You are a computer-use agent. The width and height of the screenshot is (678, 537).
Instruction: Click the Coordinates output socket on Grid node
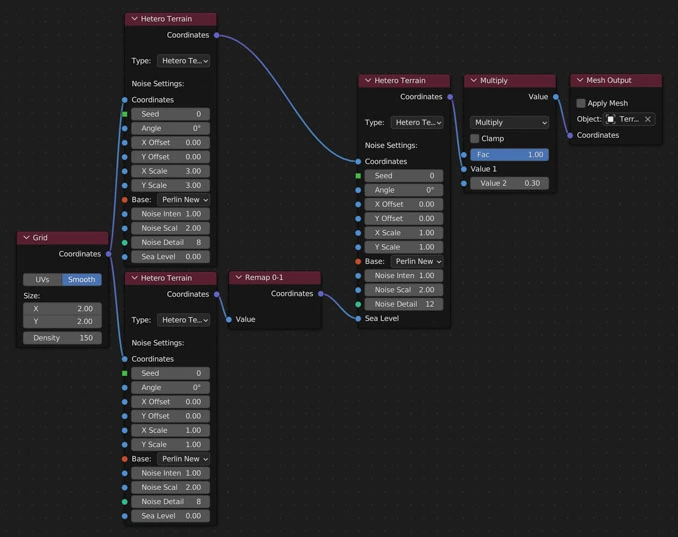click(109, 254)
